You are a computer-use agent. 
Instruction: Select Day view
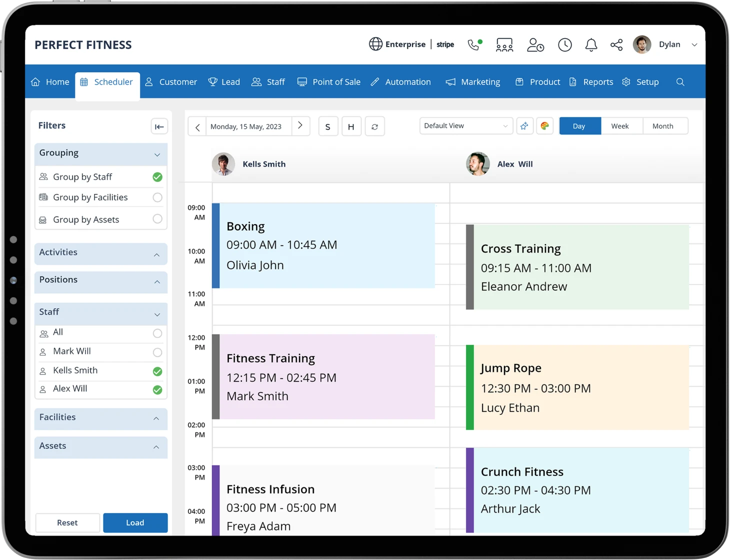click(579, 126)
